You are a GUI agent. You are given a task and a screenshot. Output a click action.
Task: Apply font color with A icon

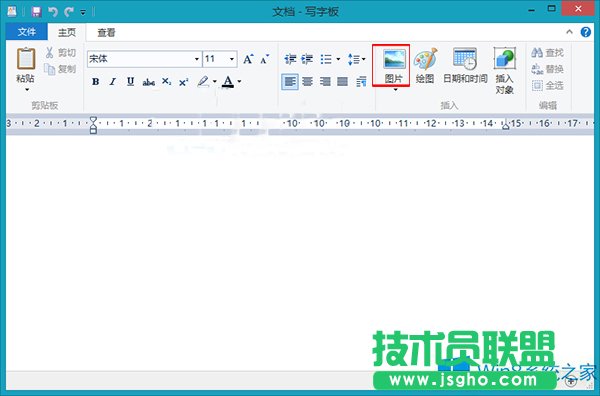(228, 81)
